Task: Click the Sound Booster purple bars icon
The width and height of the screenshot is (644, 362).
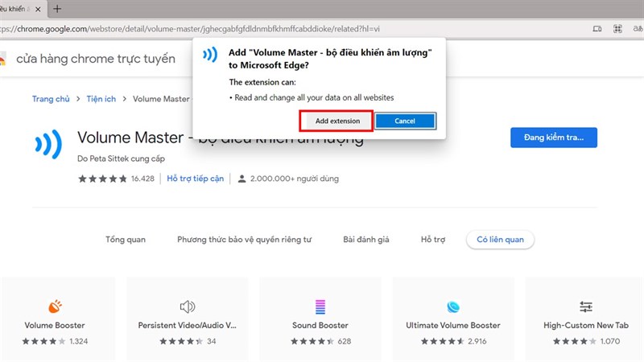Action: (320, 306)
